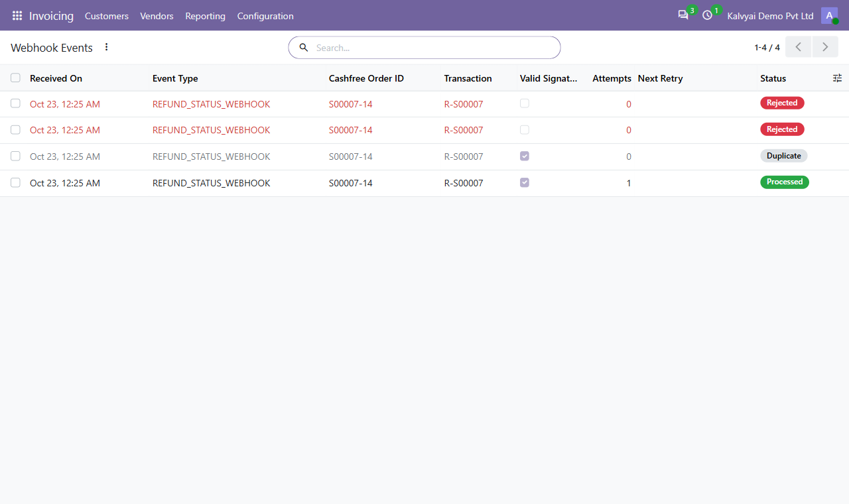This screenshot has height=504, width=849.
Task: Sort by Cashfree Order ID column header
Action: 366,78
